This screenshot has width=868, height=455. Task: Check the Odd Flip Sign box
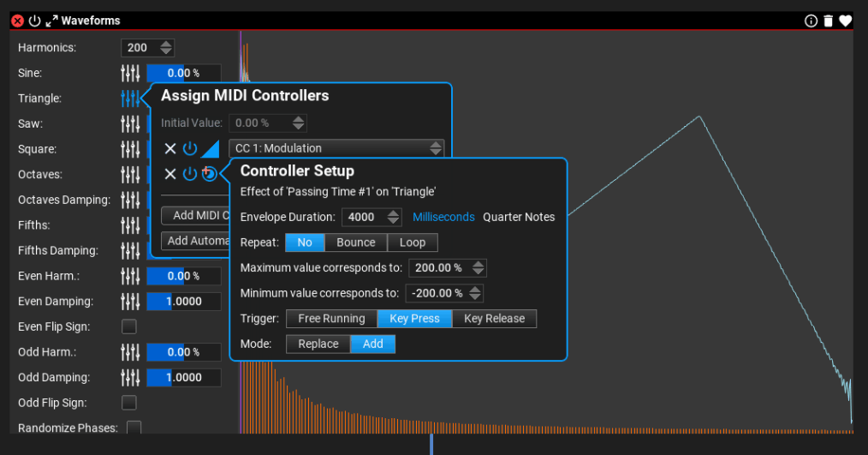(129, 402)
